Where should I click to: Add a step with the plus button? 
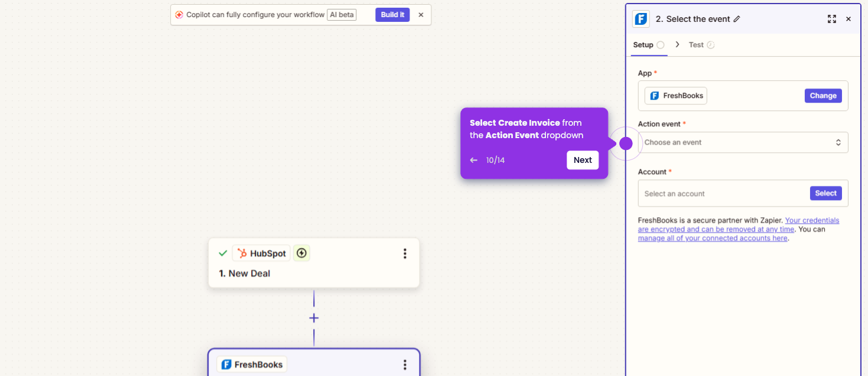314,318
